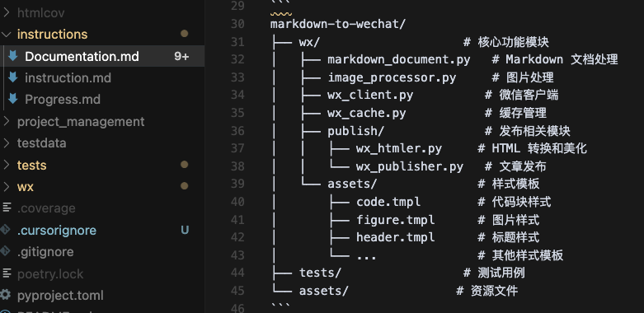Image resolution: width=644 pixels, height=313 pixels.
Task: Click the comment 缓存管理
Action: pyautogui.click(x=523, y=113)
